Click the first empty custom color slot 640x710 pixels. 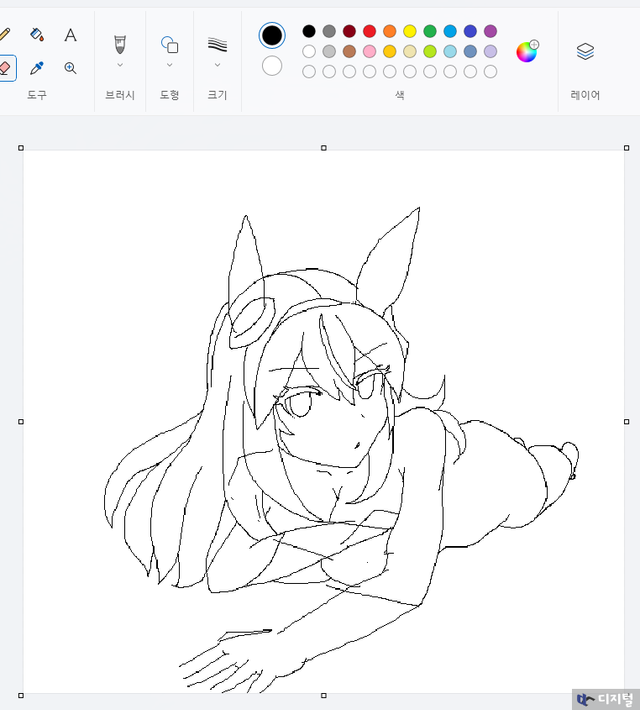(309, 72)
